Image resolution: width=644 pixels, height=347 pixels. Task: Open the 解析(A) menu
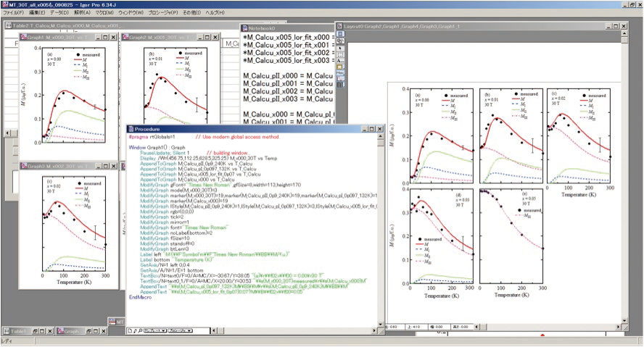82,13
